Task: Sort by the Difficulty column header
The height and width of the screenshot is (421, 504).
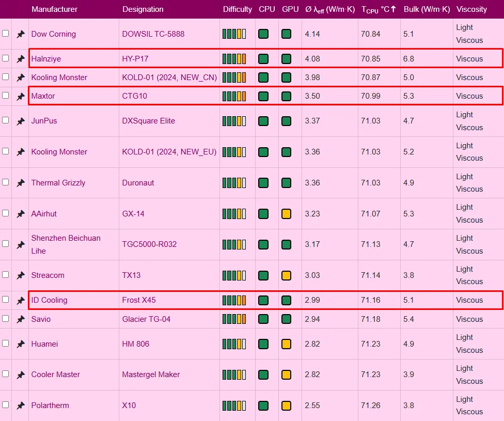Action: coord(237,9)
